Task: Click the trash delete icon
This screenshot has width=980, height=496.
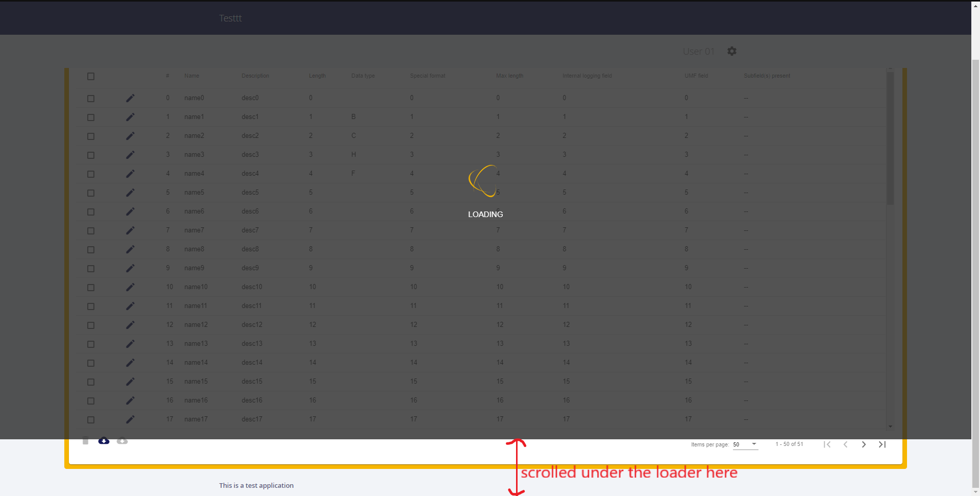Action: [x=85, y=440]
